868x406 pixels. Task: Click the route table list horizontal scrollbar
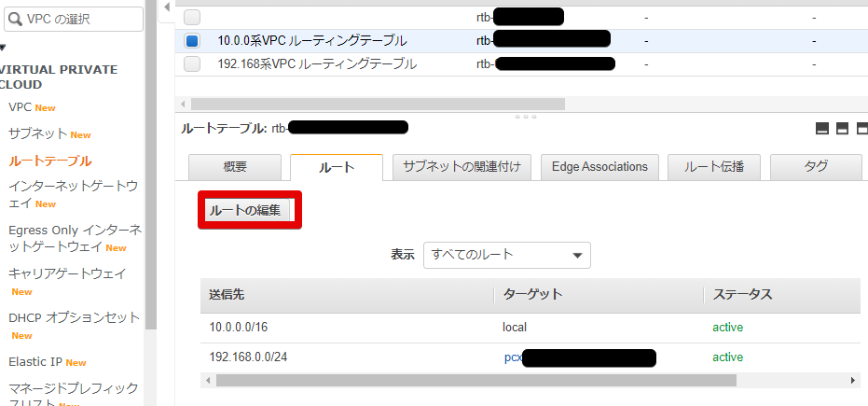pyautogui.click(x=378, y=105)
